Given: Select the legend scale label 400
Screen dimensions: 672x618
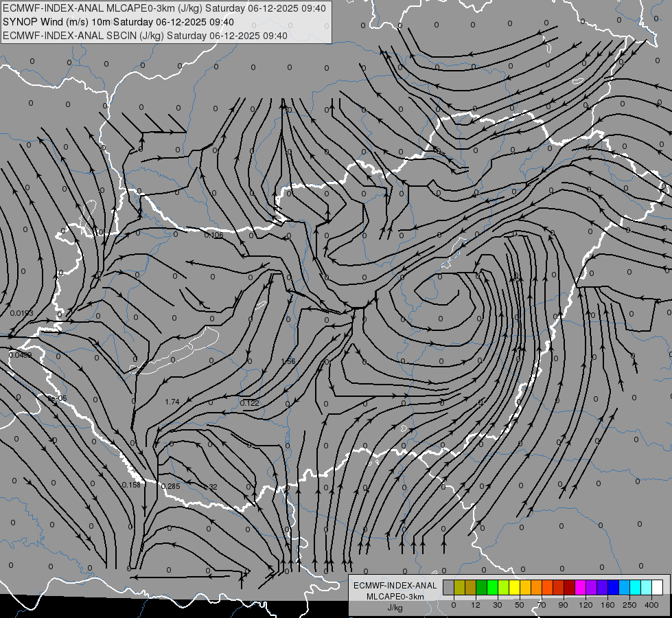Looking at the screenshot, I should [x=651, y=605].
